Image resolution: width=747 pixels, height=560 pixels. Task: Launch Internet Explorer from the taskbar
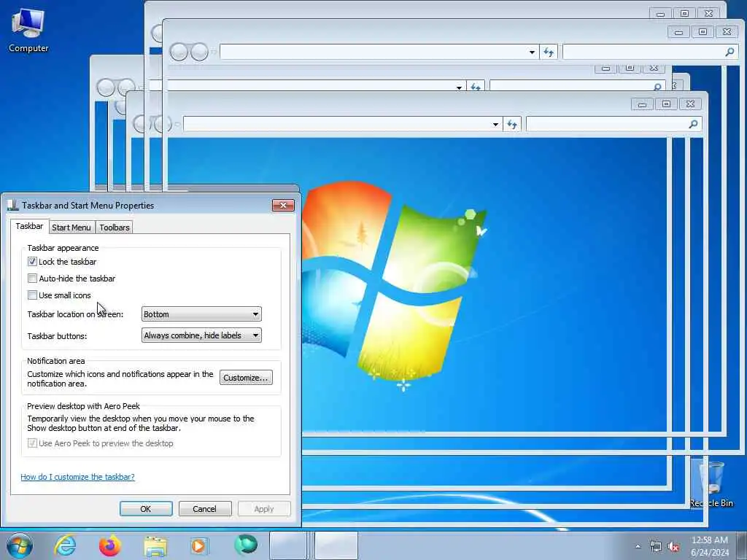tap(65, 545)
